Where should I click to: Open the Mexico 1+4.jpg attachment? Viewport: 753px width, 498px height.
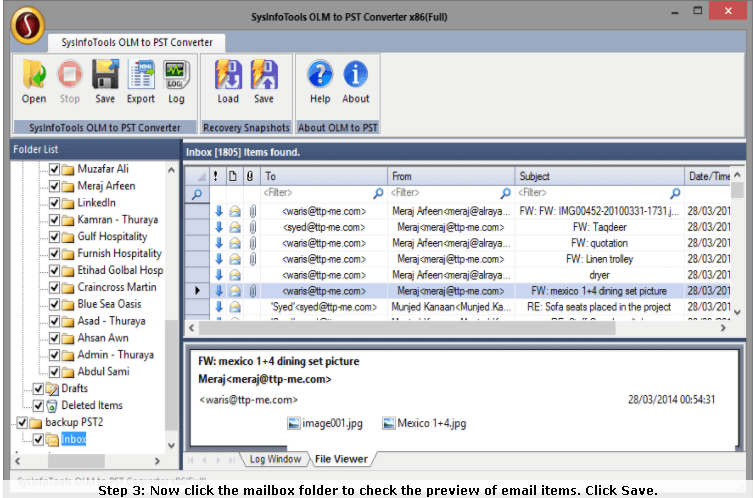click(425, 423)
